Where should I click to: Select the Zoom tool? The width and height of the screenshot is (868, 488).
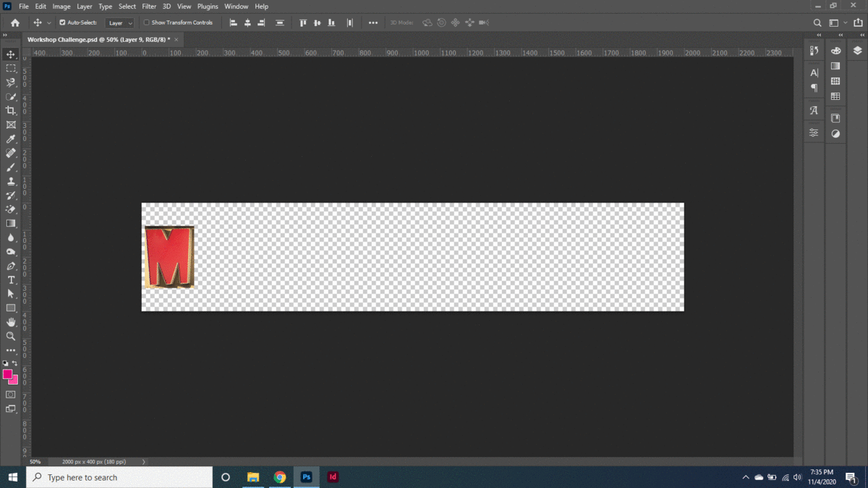click(11, 336)
